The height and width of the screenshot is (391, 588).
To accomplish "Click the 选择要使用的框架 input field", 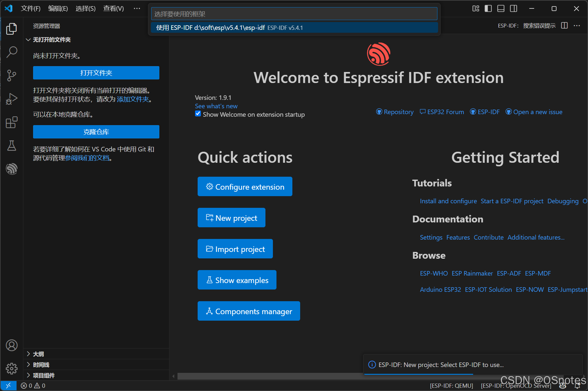I will point(294,14).
